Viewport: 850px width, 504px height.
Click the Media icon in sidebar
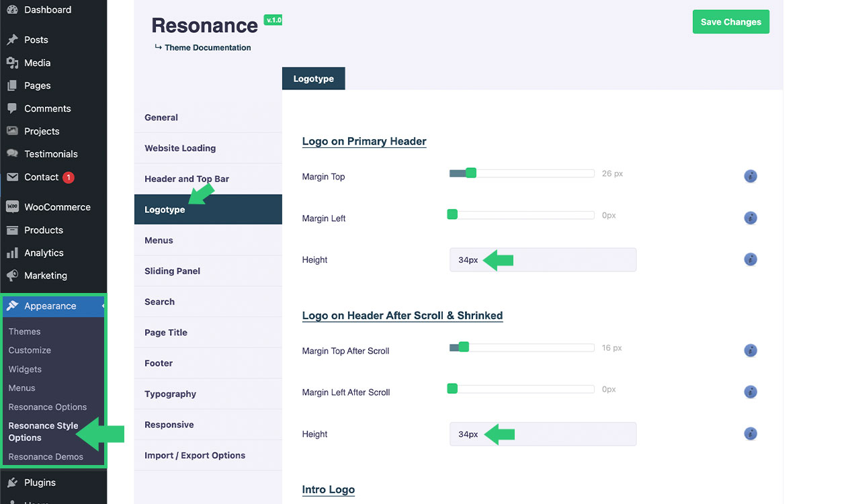12,62
